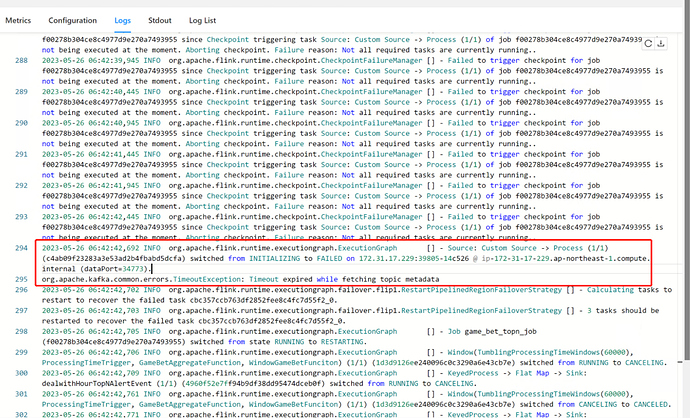The width and height of the screenshot is (690, 418).
Task: Click the refresh logs icon
Action: 648,43
